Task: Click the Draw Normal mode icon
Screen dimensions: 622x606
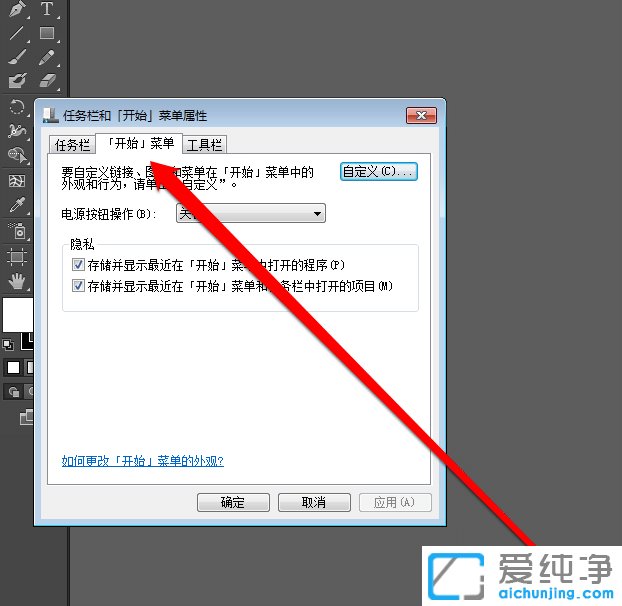Action: coord(14,392)
